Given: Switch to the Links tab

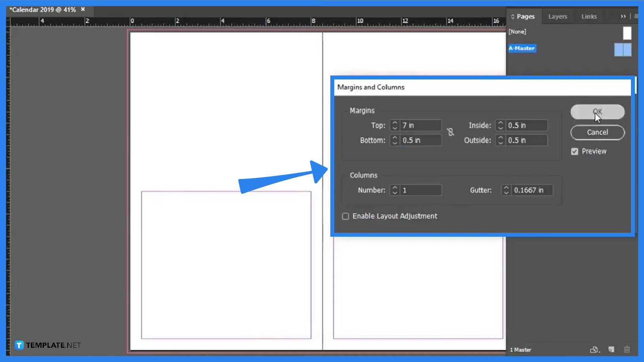Looking at the screenshot, I should click(589, 16).
